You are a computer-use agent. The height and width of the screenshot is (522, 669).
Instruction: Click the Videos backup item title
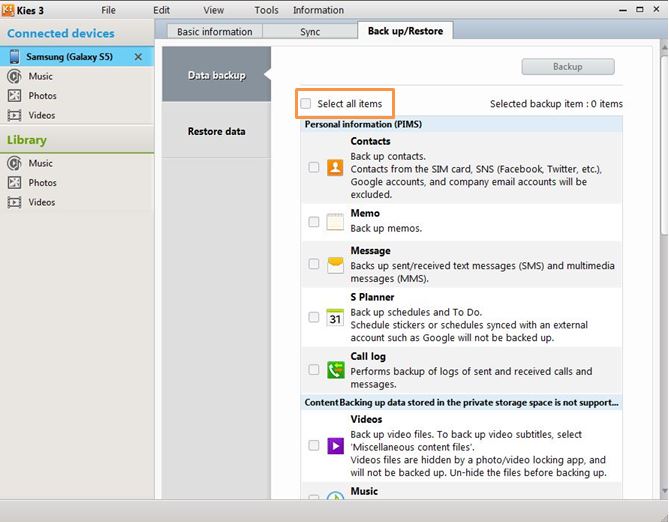(366, 419)
